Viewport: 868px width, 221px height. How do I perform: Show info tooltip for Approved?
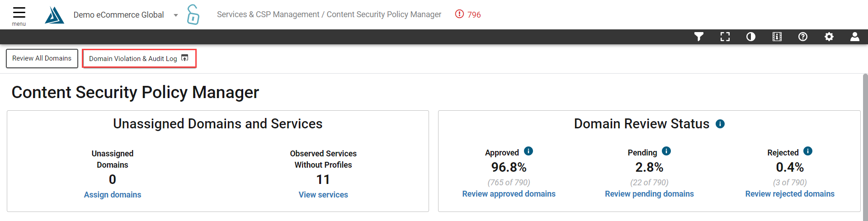(528, 151)
